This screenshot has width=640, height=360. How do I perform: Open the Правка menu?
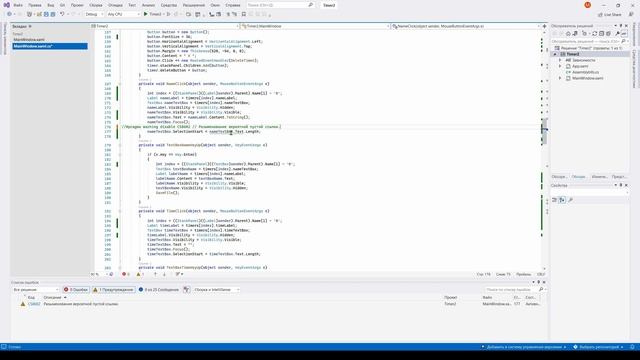35,5
